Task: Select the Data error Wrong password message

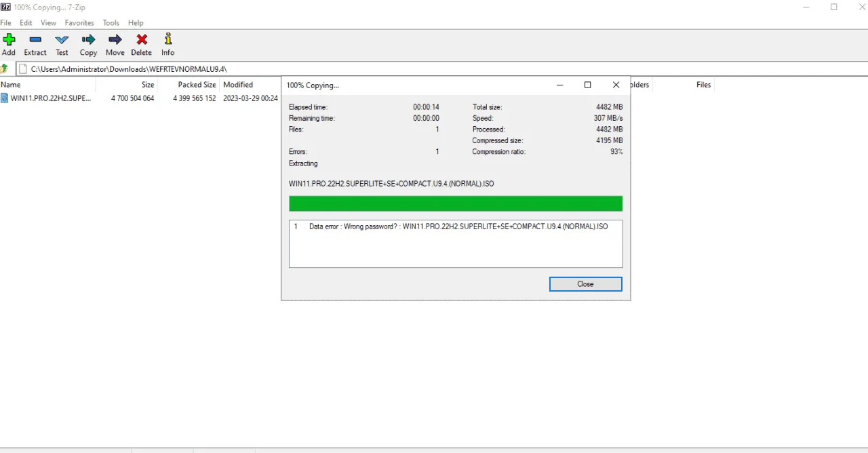Action: tap(456, 226)
